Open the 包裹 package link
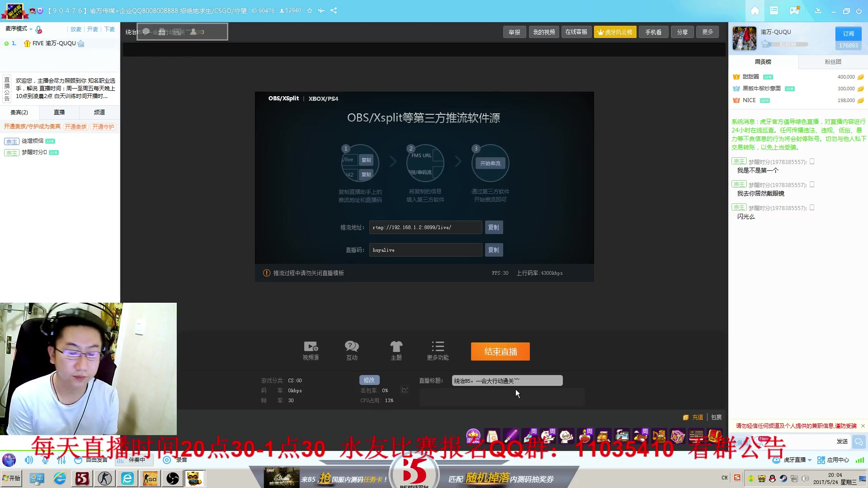The height and width of the screenshot is (488, 868). (716, 417)
